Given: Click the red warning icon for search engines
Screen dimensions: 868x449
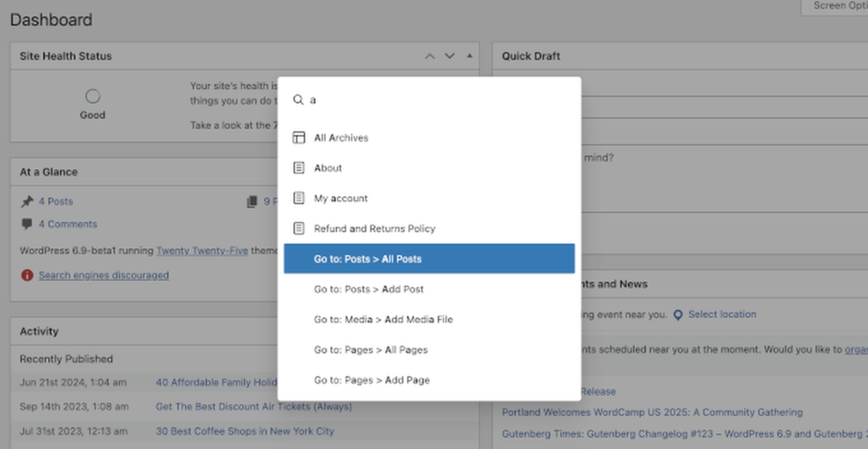Looking at the screenshot, I should pos(27,275).
